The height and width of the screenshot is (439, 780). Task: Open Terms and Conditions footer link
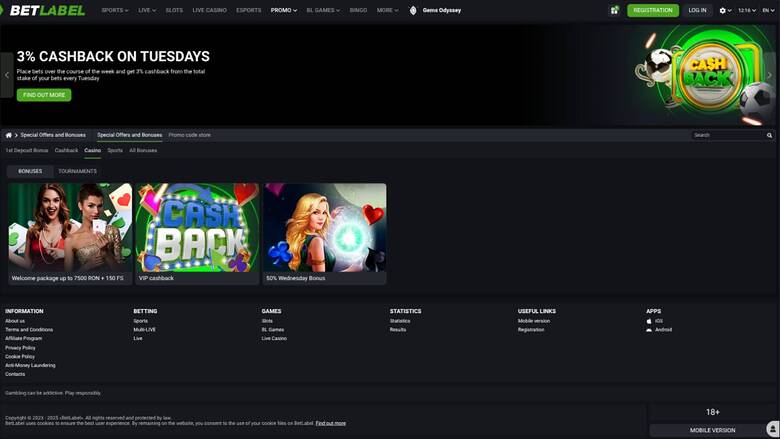click(29, 330)
